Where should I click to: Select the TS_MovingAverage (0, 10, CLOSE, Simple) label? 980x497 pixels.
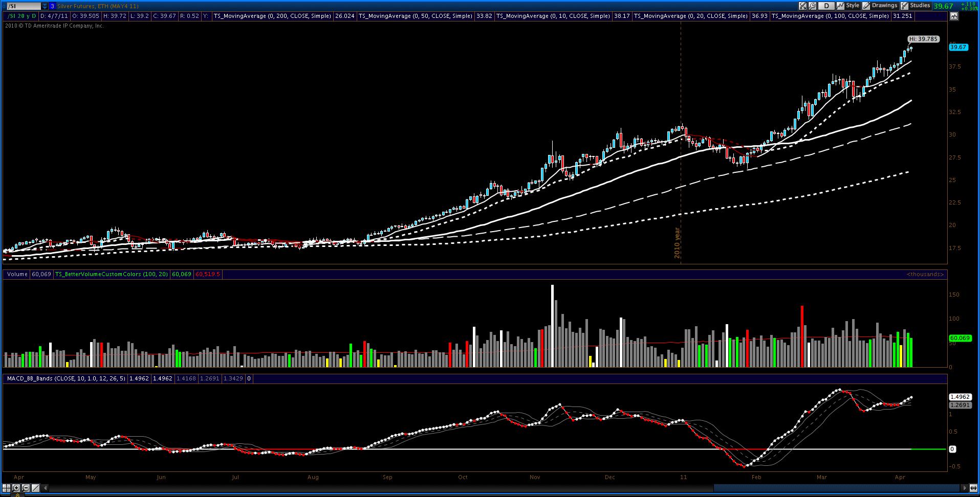coord(553,16)
